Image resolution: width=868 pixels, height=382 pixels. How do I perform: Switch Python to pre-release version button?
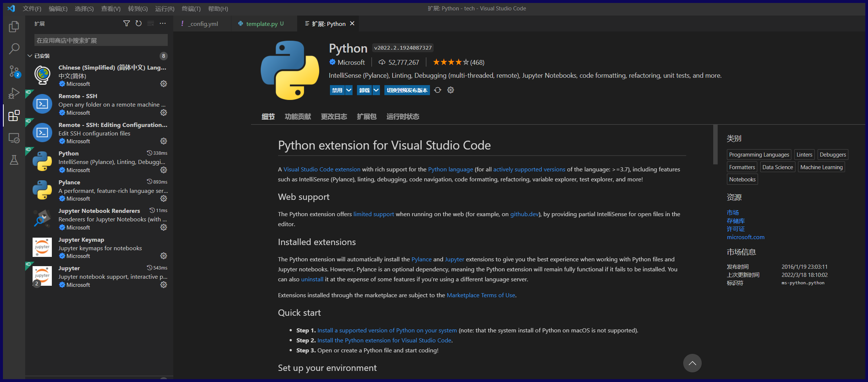407,90
